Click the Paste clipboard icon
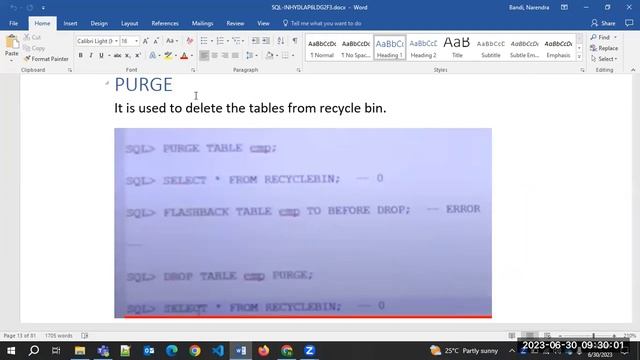The width and height of the screenshot is (640, 360). click(11, 42)
